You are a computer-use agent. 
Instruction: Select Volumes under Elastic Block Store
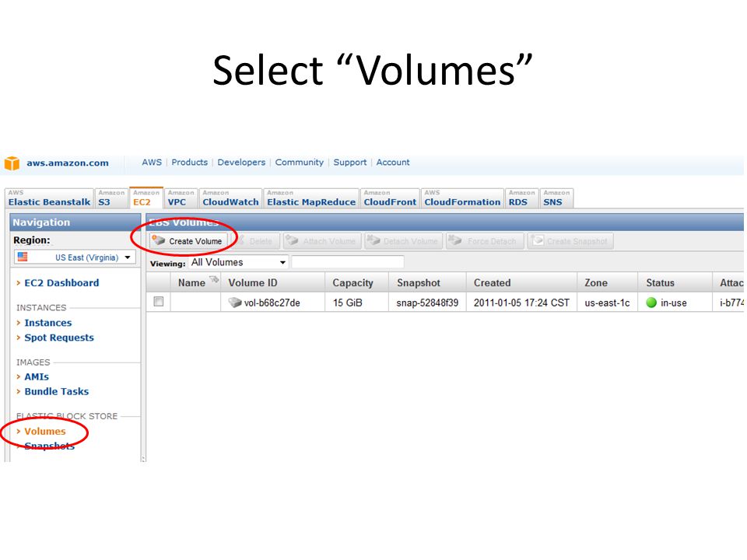45,432
